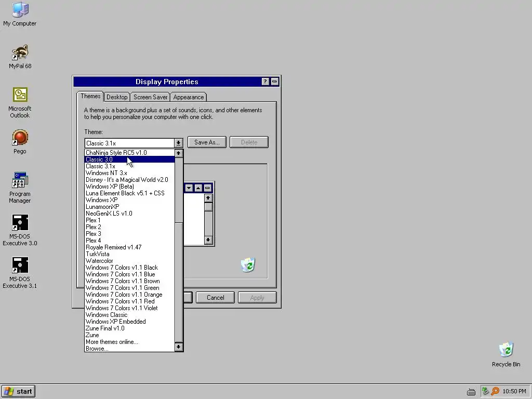532x399 pixels.
Task: Choose Windows 7 Colors v1.1 Blue
Action: 129,274
